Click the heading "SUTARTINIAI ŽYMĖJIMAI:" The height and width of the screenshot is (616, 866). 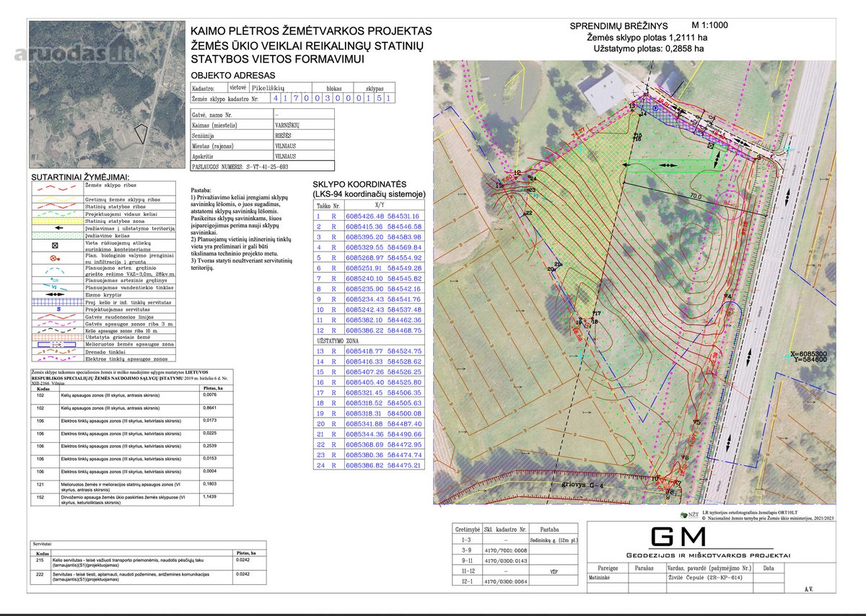79,177
